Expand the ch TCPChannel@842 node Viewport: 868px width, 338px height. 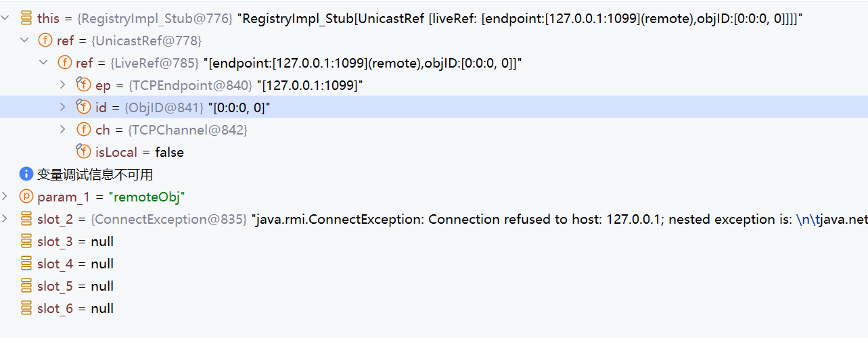tap(63, 129)
